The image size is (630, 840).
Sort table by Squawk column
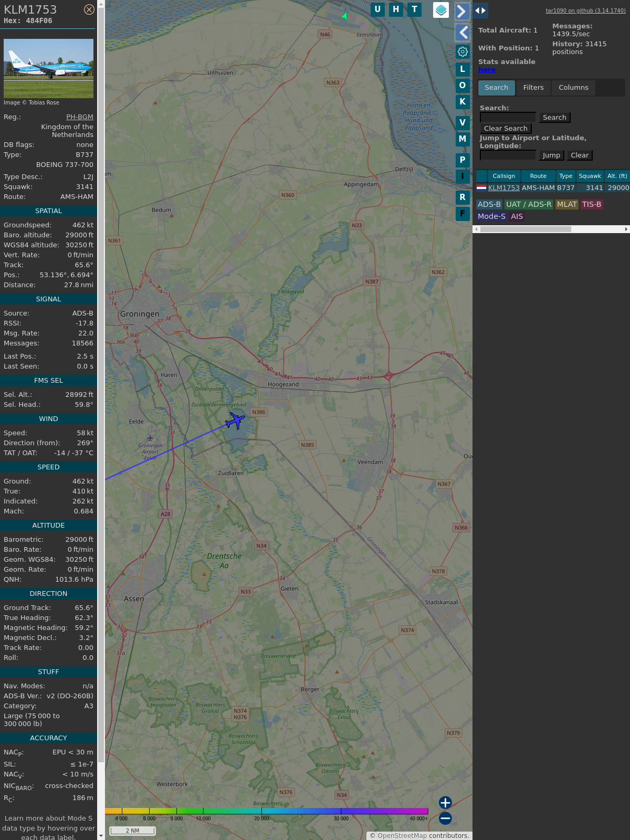click(590, 176)
